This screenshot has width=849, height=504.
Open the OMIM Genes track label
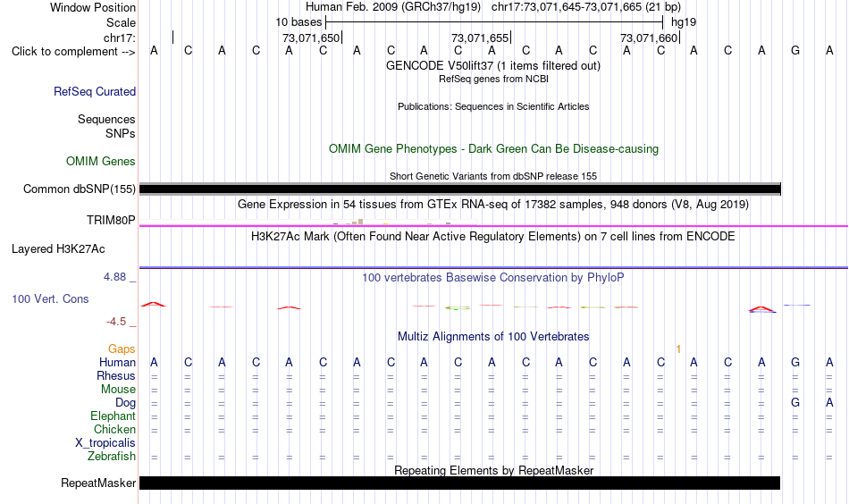(x=101, y=162)
